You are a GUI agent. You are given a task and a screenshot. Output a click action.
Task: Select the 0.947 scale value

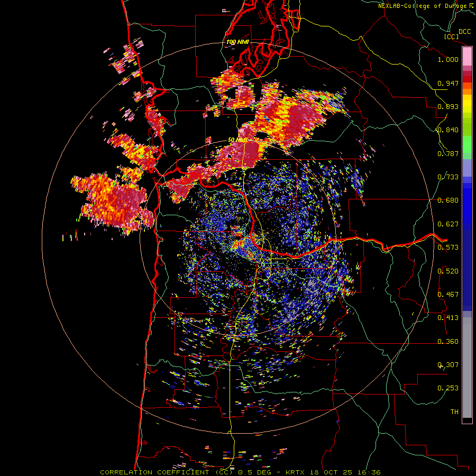pos(448,83)
